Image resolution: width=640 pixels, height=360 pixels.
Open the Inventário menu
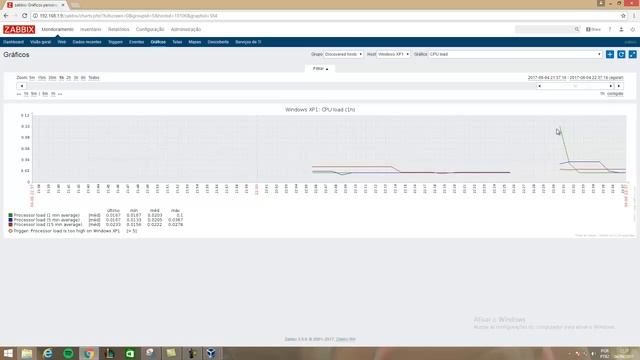pyautogui.click(x=91, y=29)
